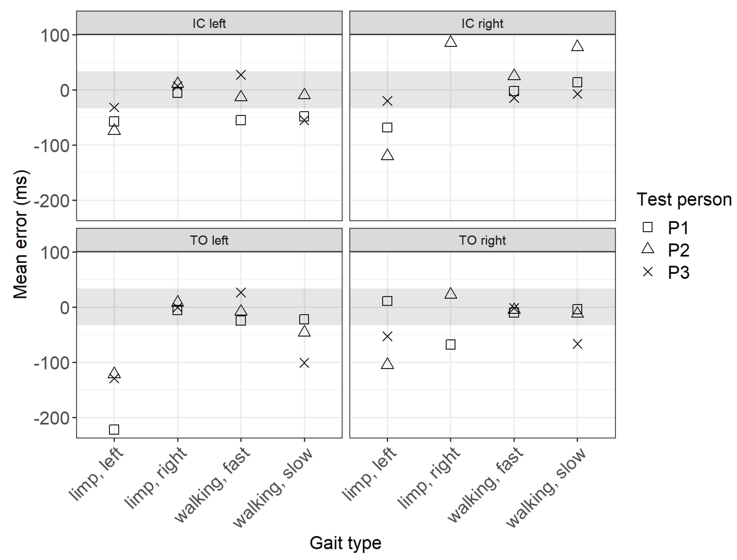
Task: Click the P3 cross legend marker
Action: pos(647,272)
